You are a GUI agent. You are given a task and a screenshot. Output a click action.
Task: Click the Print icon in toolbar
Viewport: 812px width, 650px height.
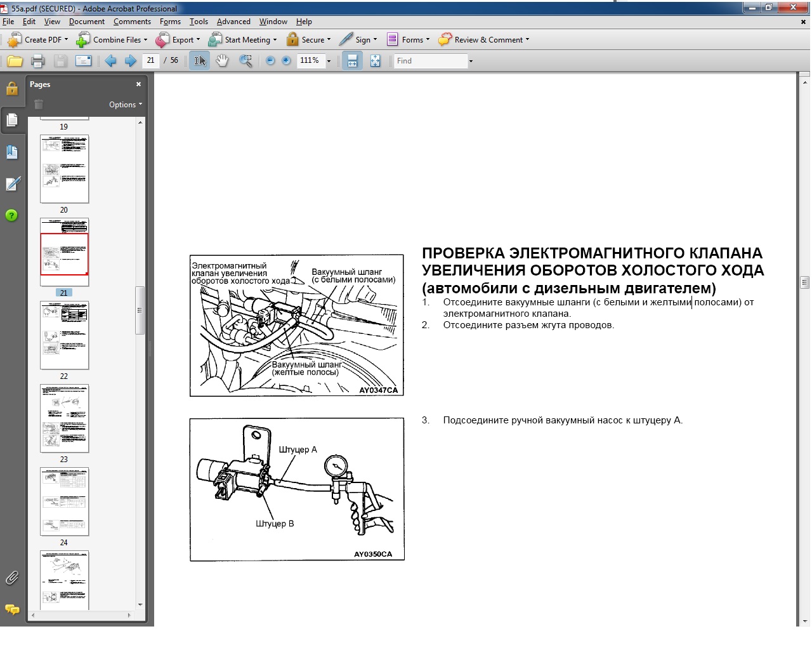click(x=37, y=61)
